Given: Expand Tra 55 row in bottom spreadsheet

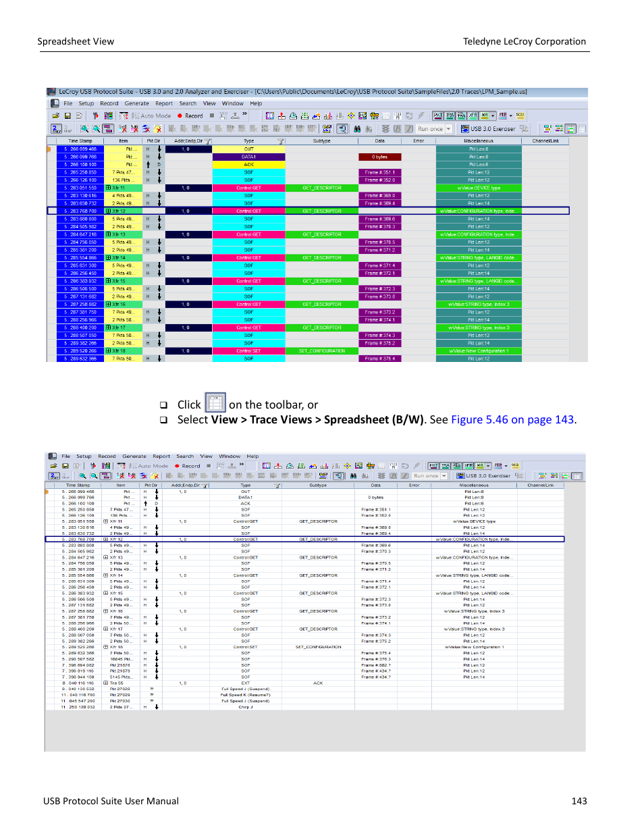Looking at the screenshot, I should pos(105,683).
